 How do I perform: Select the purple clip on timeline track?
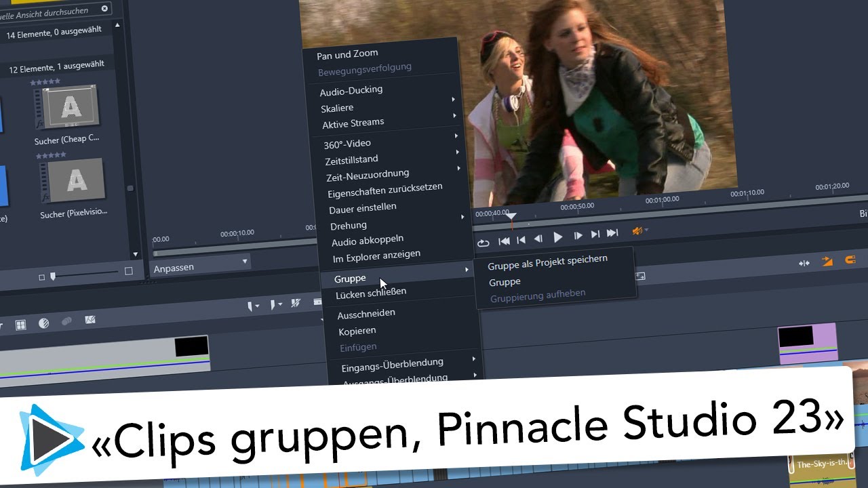pyautogui.click(x=808, y=343)
